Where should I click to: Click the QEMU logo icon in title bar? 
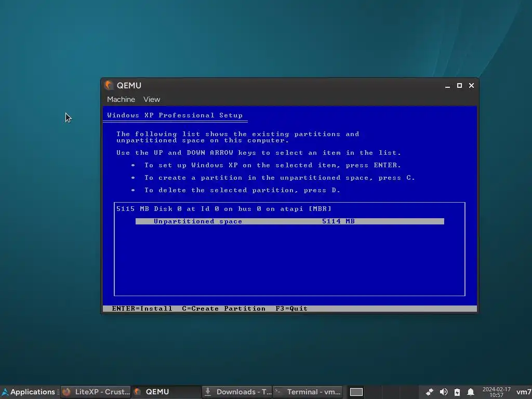109,85
